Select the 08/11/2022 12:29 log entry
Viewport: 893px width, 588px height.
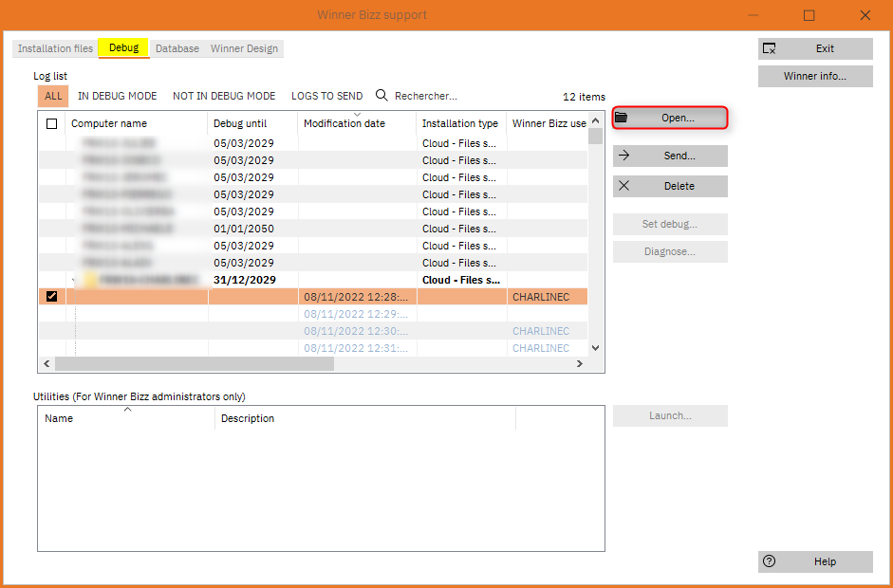(313, 314)
